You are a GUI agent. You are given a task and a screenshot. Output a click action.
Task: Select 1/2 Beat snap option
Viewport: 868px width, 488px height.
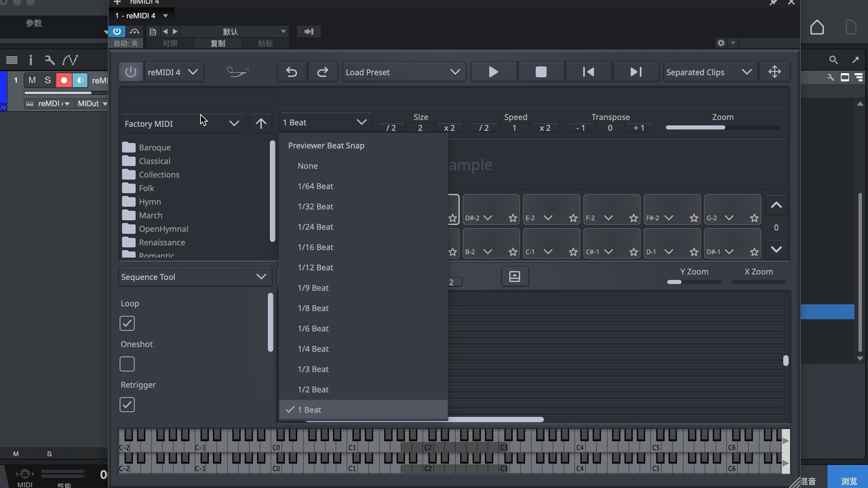coord(363,389)
